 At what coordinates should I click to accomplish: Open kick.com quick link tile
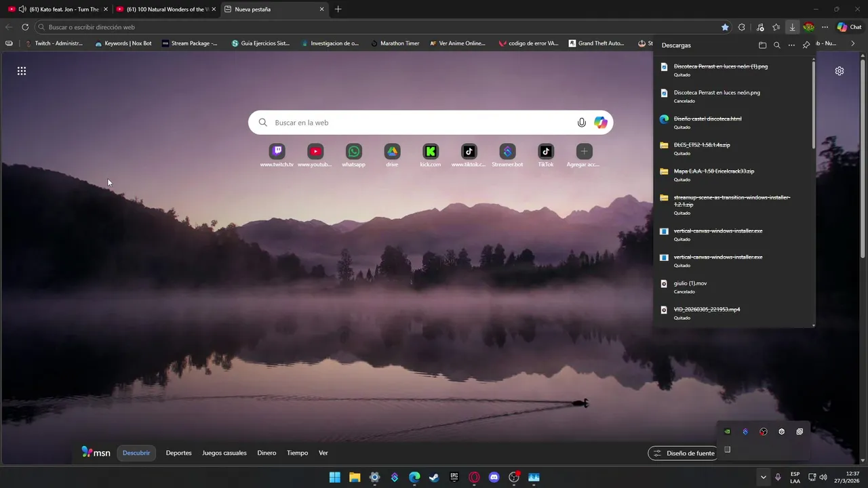(x=431, y=155)
